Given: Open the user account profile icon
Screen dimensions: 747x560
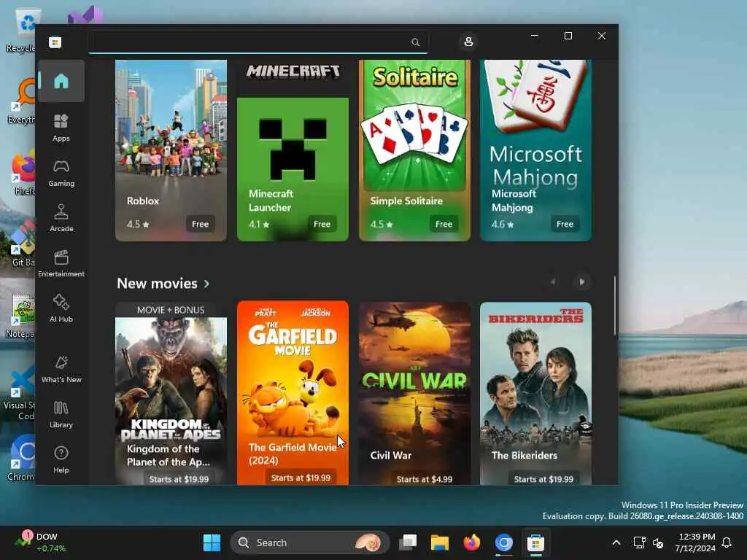Looking at the screenshot, I should (x=468, y=42).
